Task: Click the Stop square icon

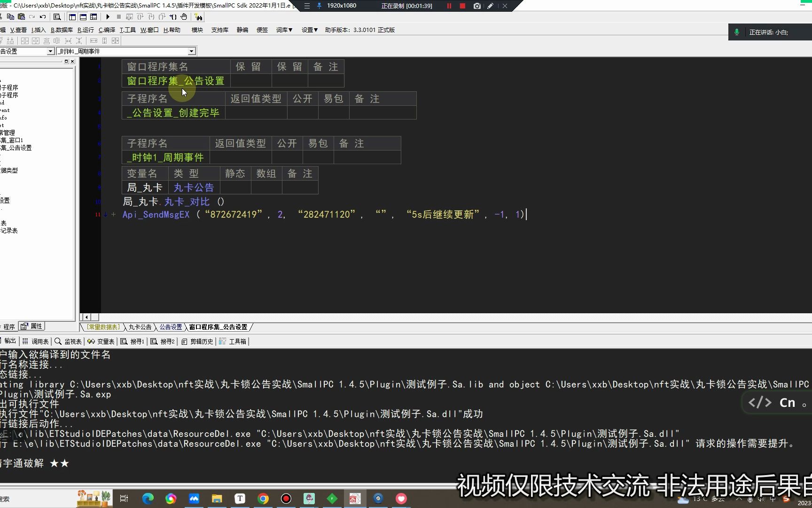Action: coord(119,17)
